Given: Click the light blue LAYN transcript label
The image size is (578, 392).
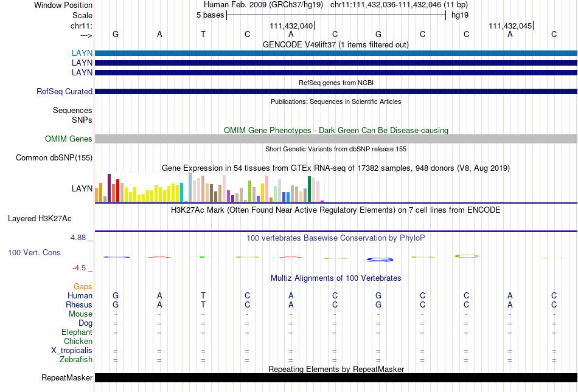Looking at the screenshot, I should 82,53.
